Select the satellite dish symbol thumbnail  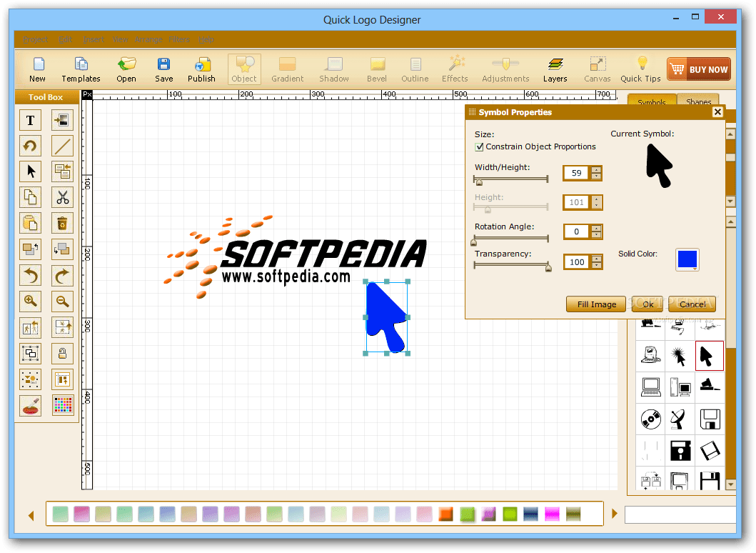[x=679, y=419]
